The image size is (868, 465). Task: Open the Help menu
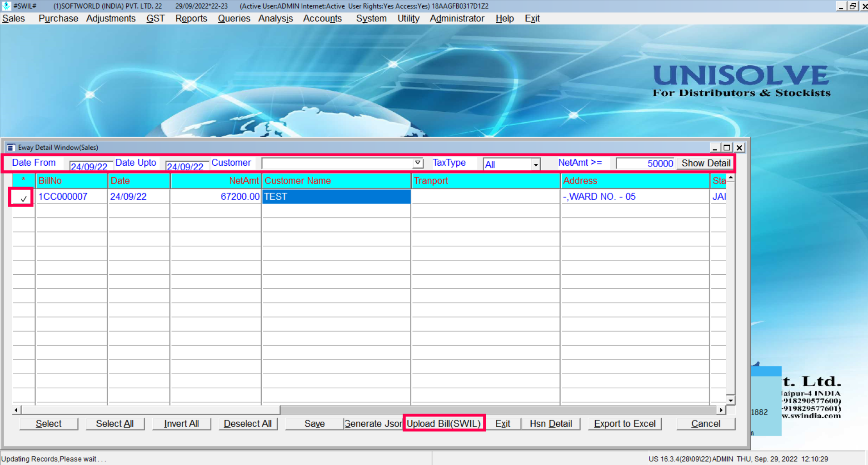pos(504,19)
